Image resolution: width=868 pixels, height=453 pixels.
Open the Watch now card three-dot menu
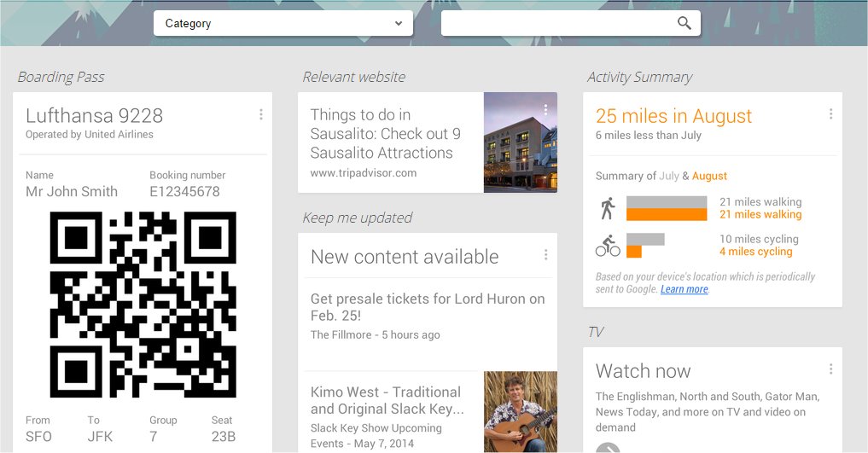coord(830,369)
